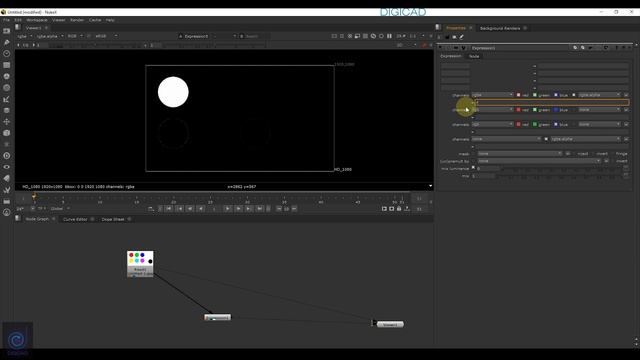Toggle the mask invert checkbox
This screenshot has height=360, width=640.
[x=594, y=154]
